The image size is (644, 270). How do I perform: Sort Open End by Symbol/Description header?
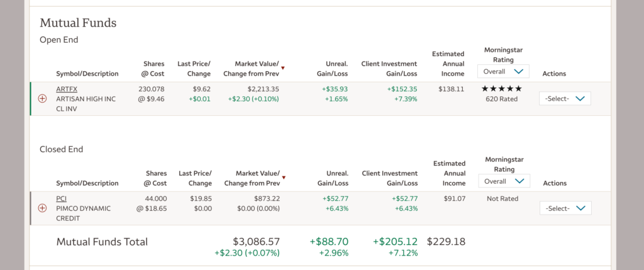[x=87, y=74]
